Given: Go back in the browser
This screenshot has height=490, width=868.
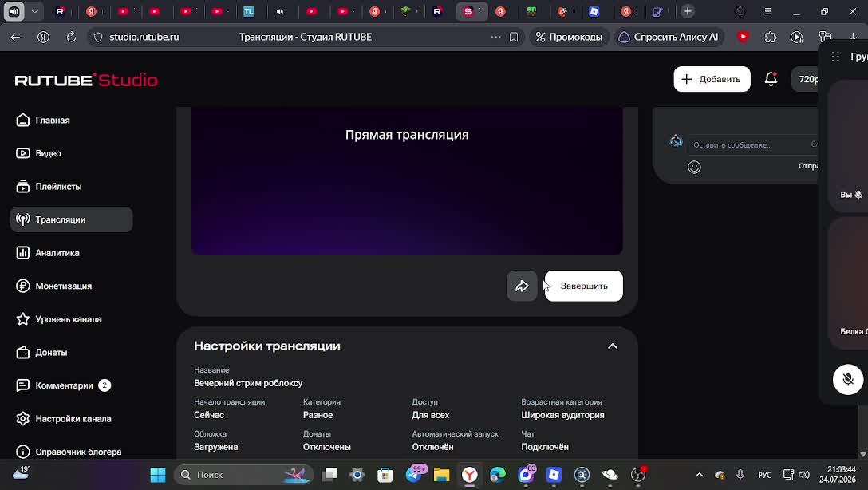Looking at the screenshot, I should coord(15,37).
